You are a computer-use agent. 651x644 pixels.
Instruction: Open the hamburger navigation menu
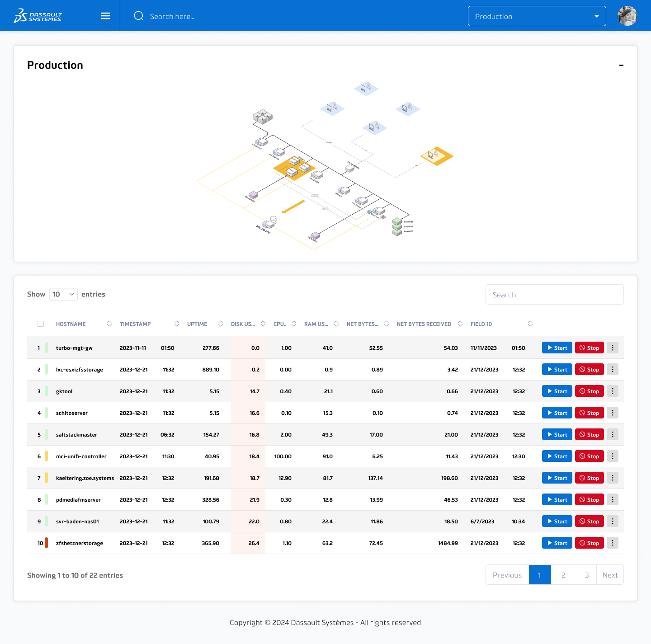coord(105,15)
